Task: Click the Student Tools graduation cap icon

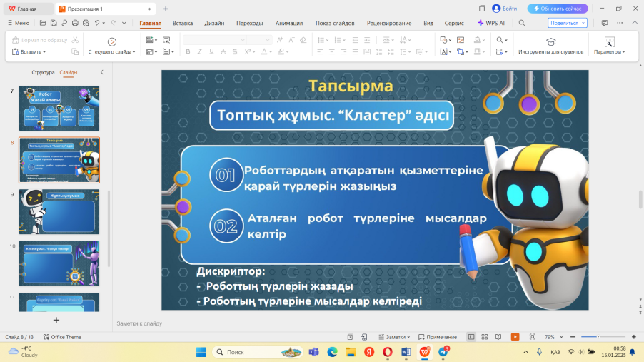Action: [x=550, y=41]
